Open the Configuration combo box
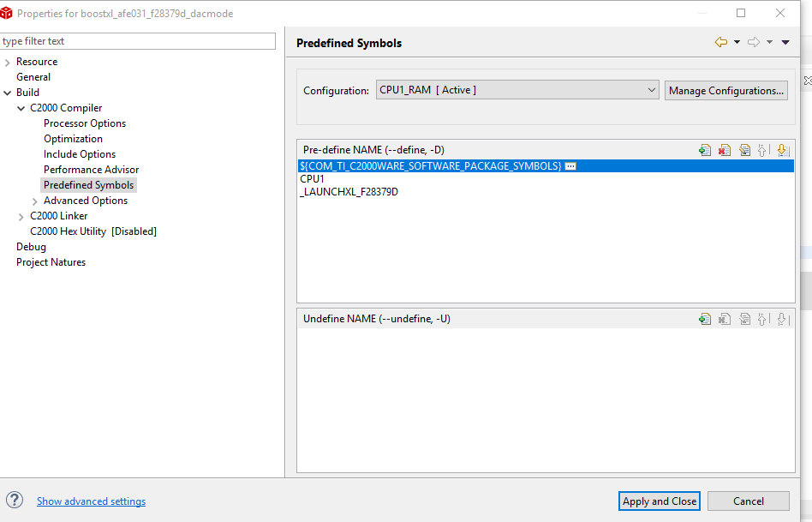Viewport: 812px width, 522px height. (x=517, y=90)
